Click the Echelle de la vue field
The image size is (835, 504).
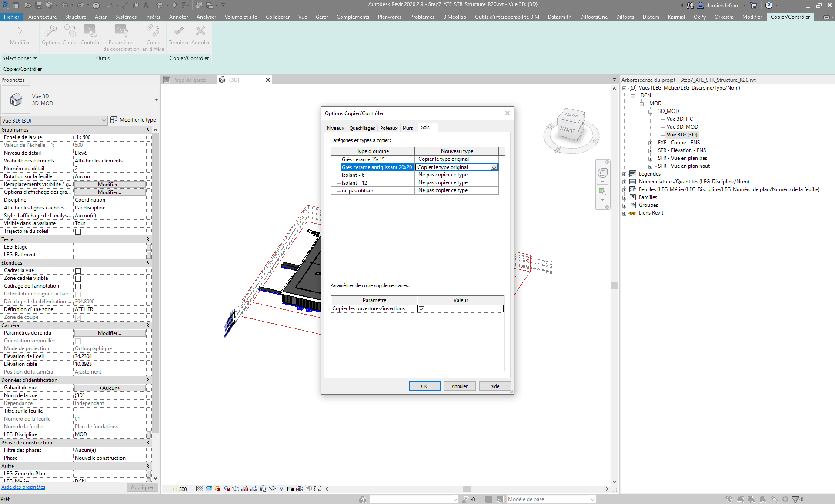click(x=110, y=137)
